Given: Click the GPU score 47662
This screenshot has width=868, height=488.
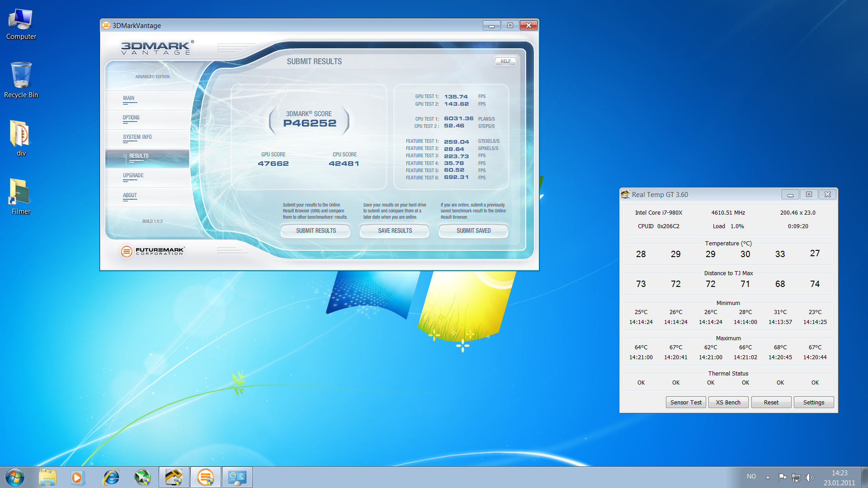Looking at the screenshot, I should [273, 164].
